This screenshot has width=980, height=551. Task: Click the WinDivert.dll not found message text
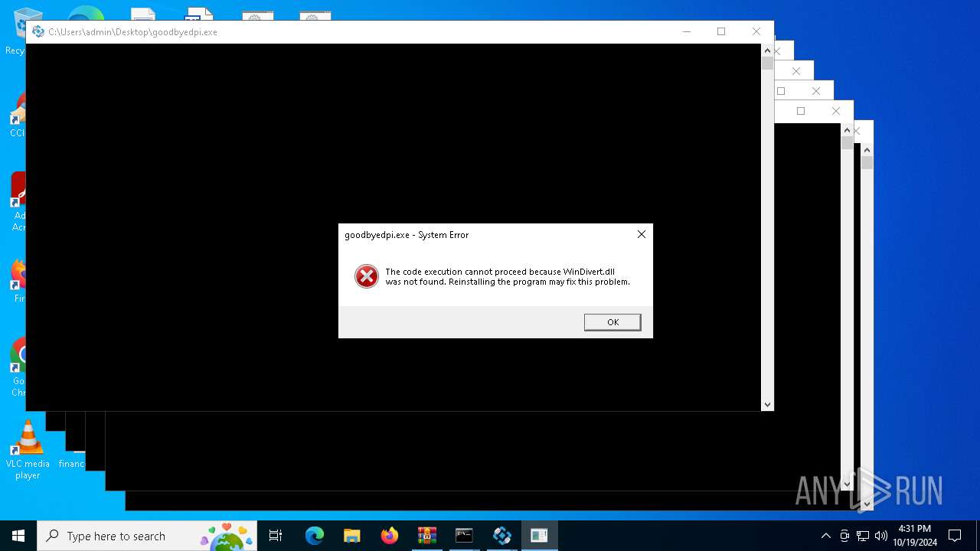tap(508, 276)
